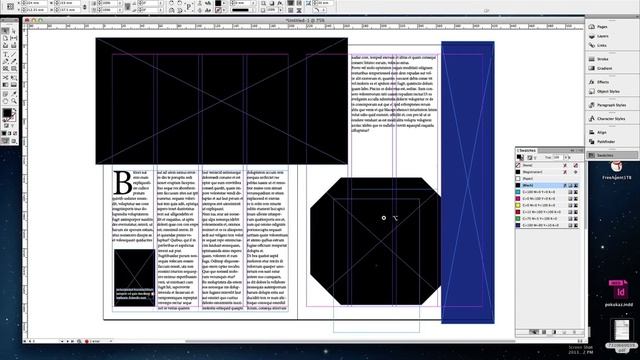Open the stroke weight dropdown in control bar
640x360 pixels.
(x=254, y=3)
